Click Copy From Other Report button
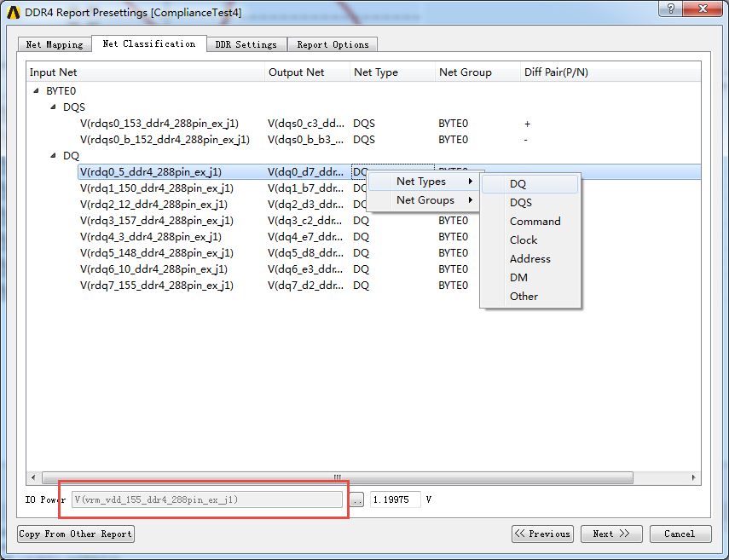 76,534
